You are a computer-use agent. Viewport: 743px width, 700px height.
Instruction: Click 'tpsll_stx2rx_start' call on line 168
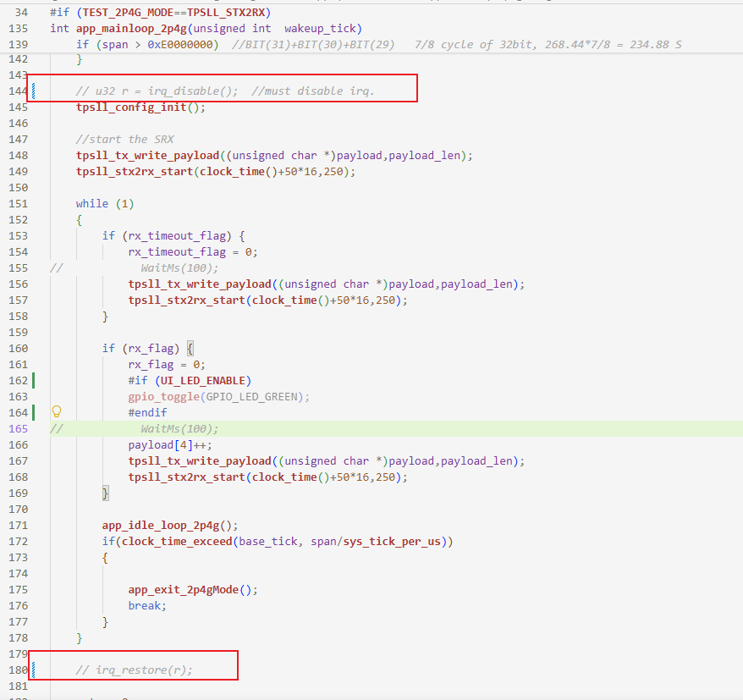coord(267,477)
